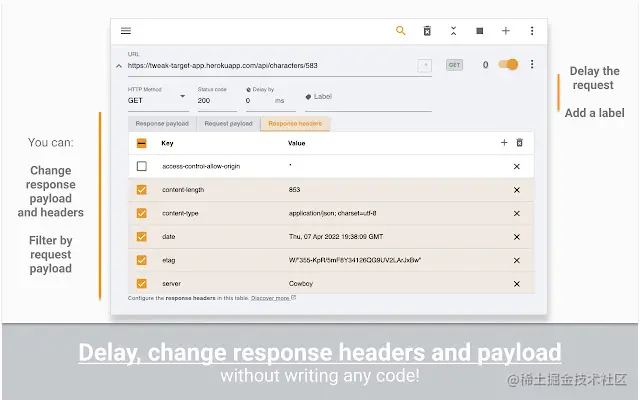
Task: Click the access-control-allow-origin key text
Action: (201, 166)
